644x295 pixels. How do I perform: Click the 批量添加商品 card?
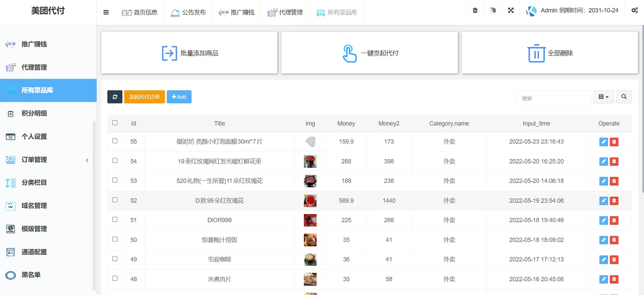click(x=190, y=53)
